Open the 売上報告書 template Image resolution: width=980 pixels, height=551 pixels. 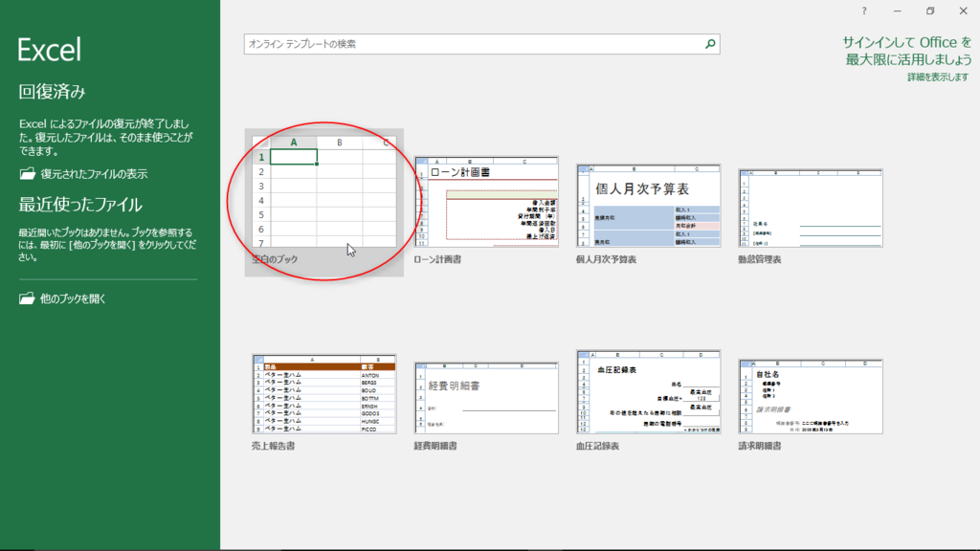(x=325, y=392)
